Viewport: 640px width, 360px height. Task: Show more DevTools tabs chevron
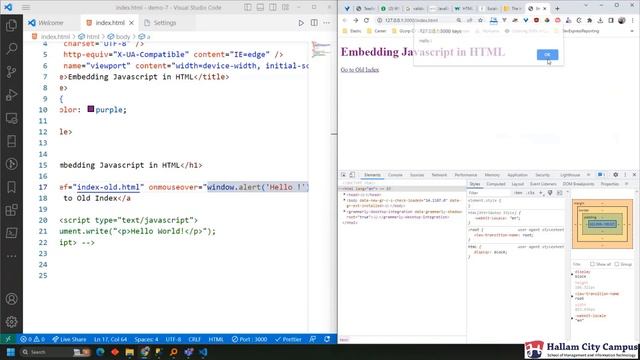click(588, 175)
